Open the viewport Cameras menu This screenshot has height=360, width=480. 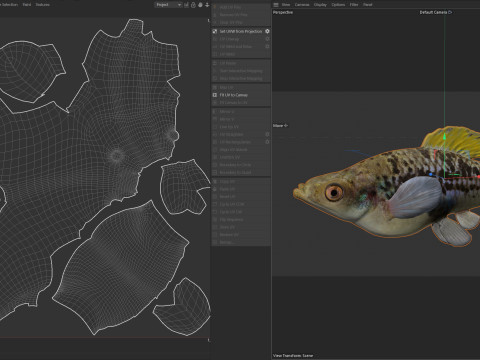point(302,5)
